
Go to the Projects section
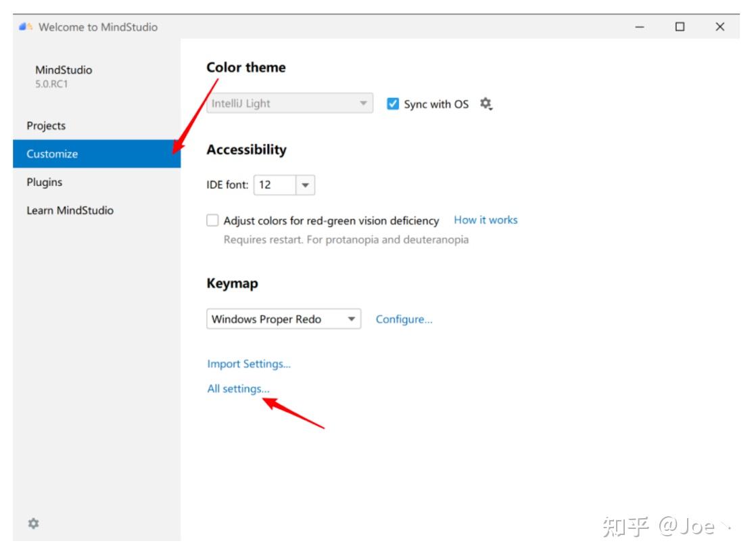[x=97, y=126]
